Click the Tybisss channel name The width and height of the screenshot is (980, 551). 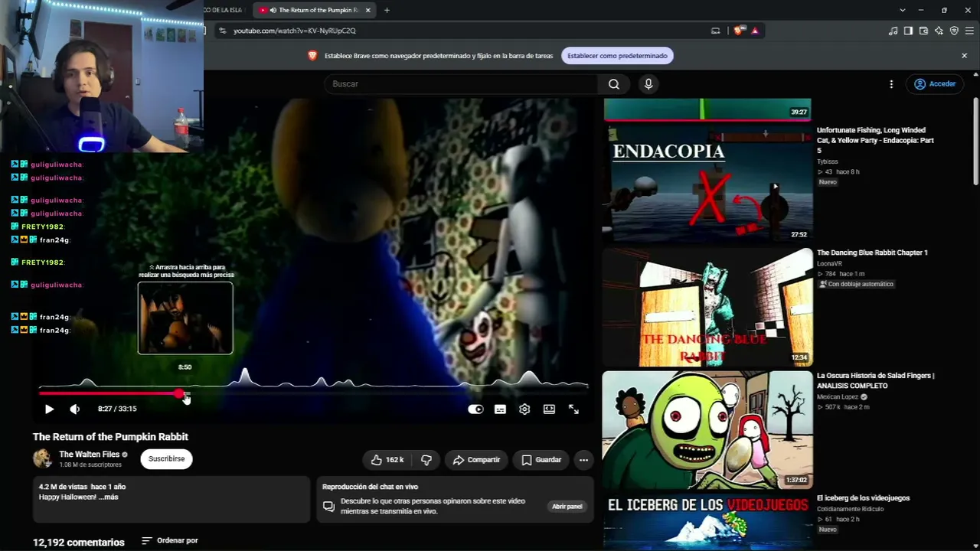(828, 161)
